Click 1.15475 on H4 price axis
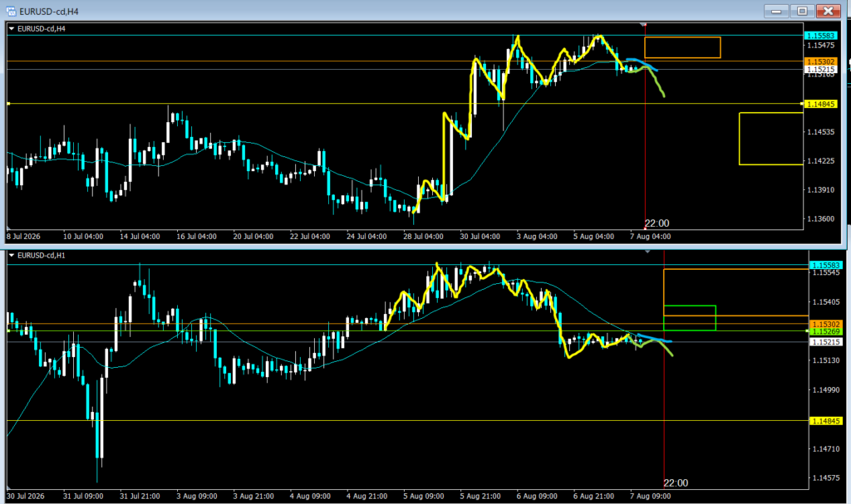851x504 pixels. [x=820, y=46]
